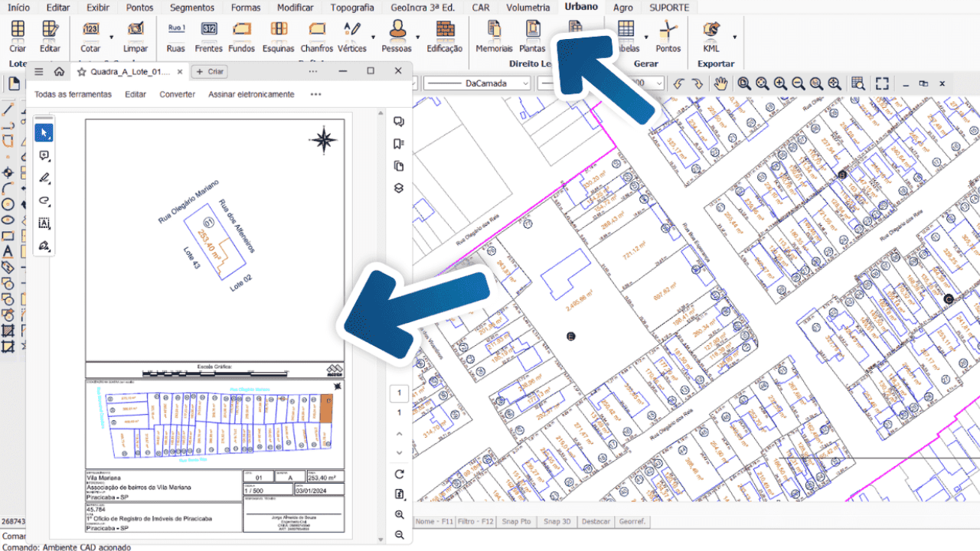
Task: Click the undo arrow in CAD toolbar
Action: pyautogui.click(x=678, y=83)
